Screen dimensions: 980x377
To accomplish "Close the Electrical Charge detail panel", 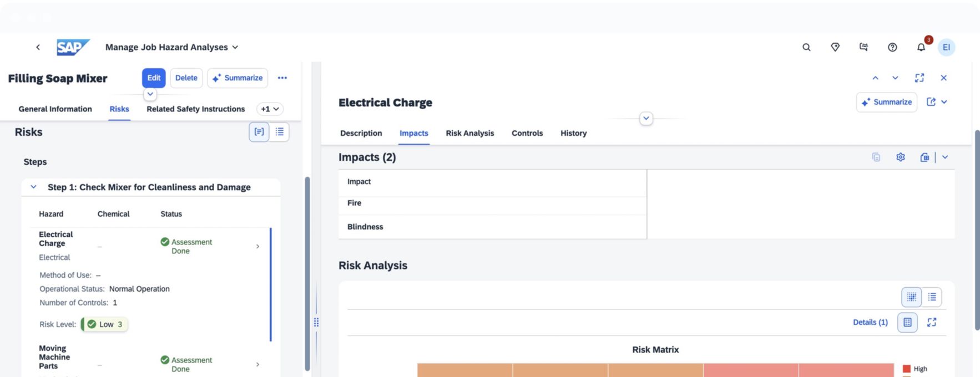I will (x=943, y=78).
